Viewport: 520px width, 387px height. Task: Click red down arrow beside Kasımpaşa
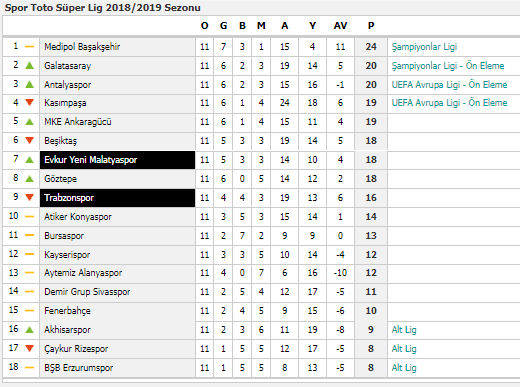(30, 103)
